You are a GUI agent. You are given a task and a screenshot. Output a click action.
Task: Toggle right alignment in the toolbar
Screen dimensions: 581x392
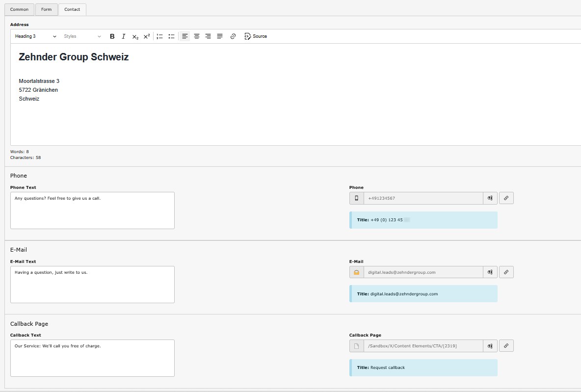click(x=208, y=36)
